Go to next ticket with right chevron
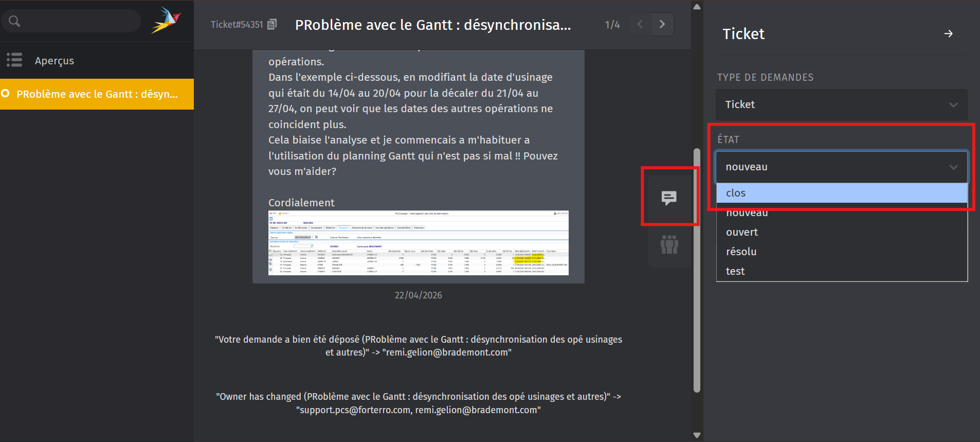The image size is (980, 442). click(662, 24)
